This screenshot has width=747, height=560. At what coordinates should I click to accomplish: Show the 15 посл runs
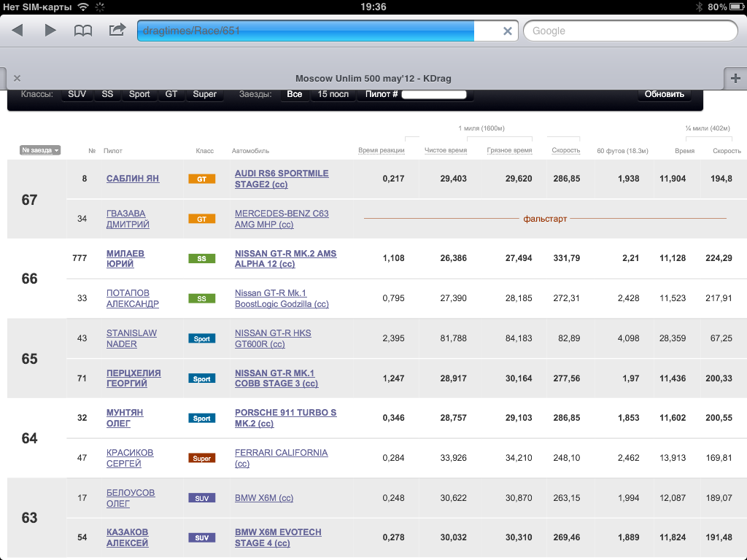point(333,94)
